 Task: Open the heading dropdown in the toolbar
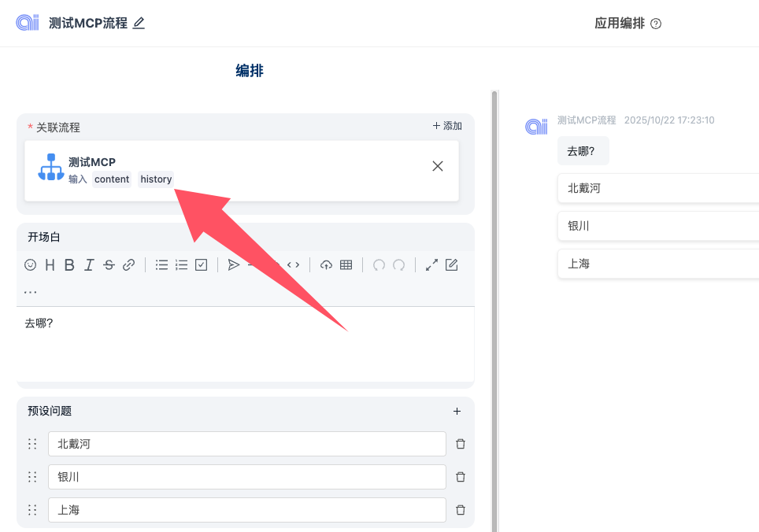50,265
